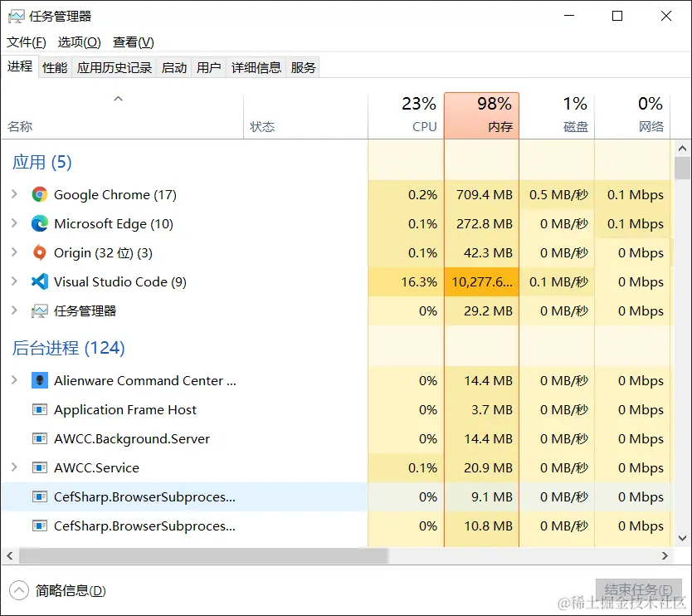This screenshot has height=616, width=692.
Task: Select the Google Chrome (17) row
Action: pyautogui.click(x=337, y=195)
